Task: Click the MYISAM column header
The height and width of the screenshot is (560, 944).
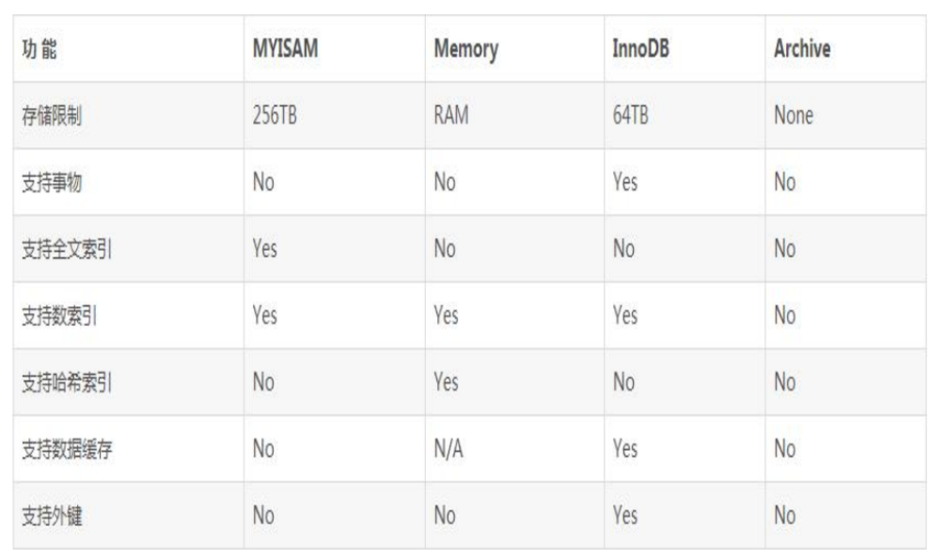Action: tap(285, 50)
